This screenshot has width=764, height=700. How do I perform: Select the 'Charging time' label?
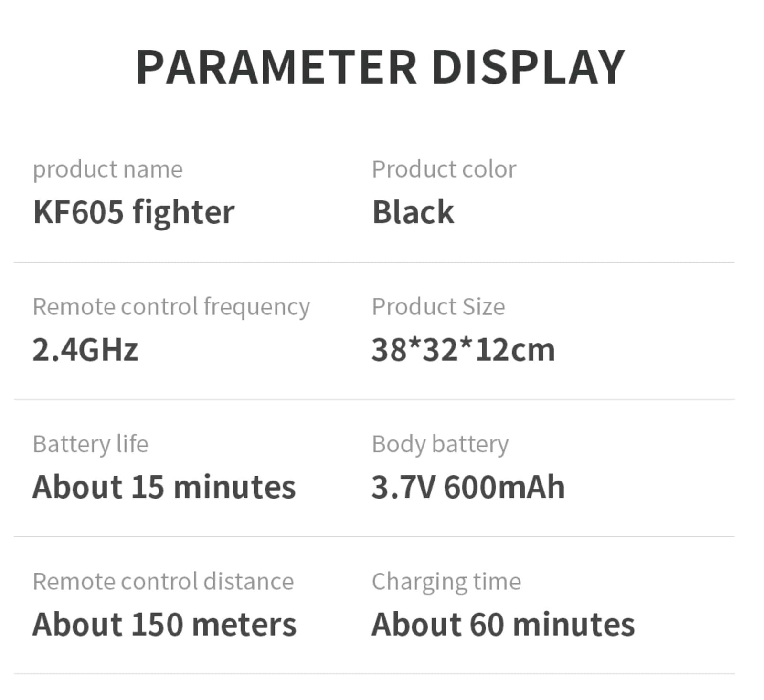pyautogui.click(x=446, y=582)
